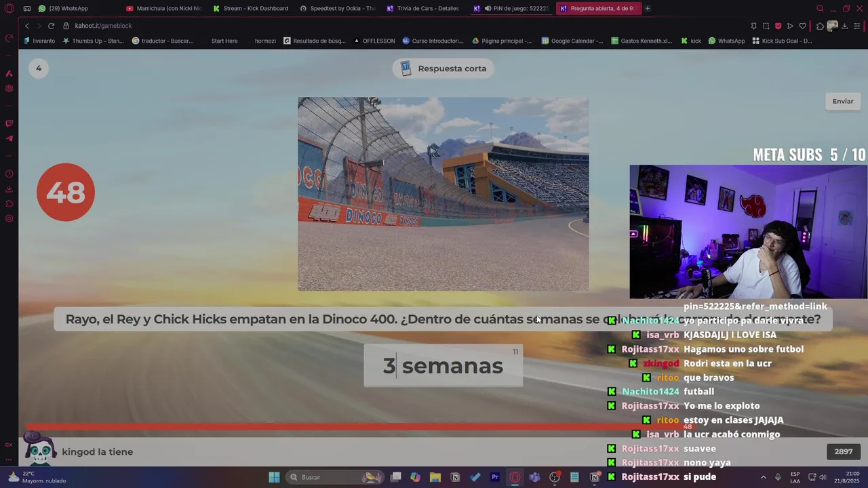
Task: Switch to PIN de juego tab
Action: click(511, 9)
